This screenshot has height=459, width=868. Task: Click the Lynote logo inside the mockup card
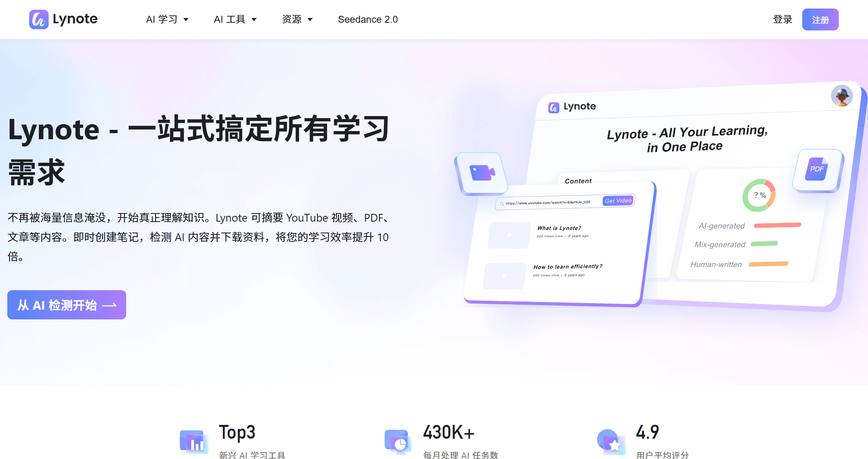(x=571, y=107)
